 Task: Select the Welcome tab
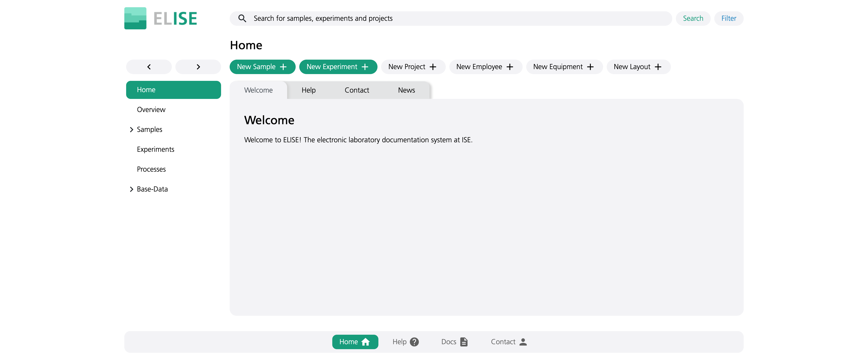click(259, 90)
